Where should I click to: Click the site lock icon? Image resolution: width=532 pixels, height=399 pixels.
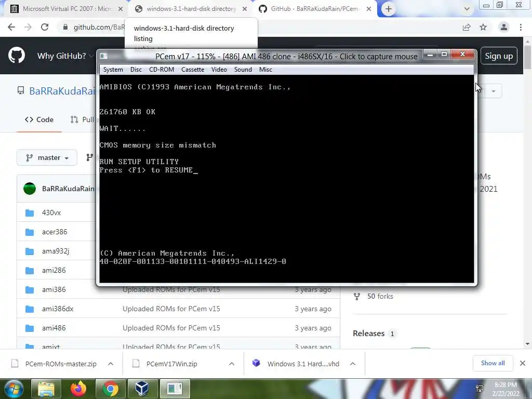[65, 27]
